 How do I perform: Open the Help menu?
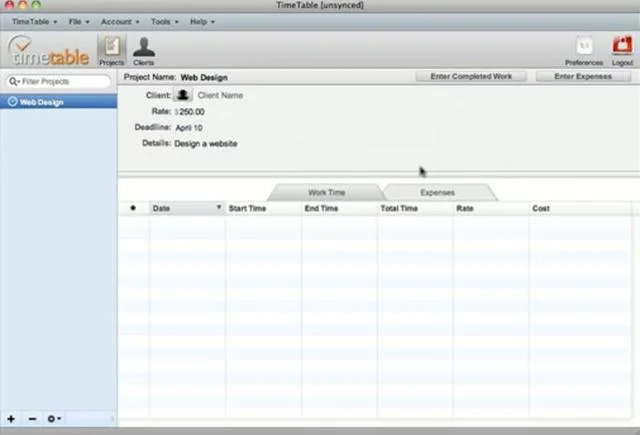pyautogui.click(x=202, y=22)
